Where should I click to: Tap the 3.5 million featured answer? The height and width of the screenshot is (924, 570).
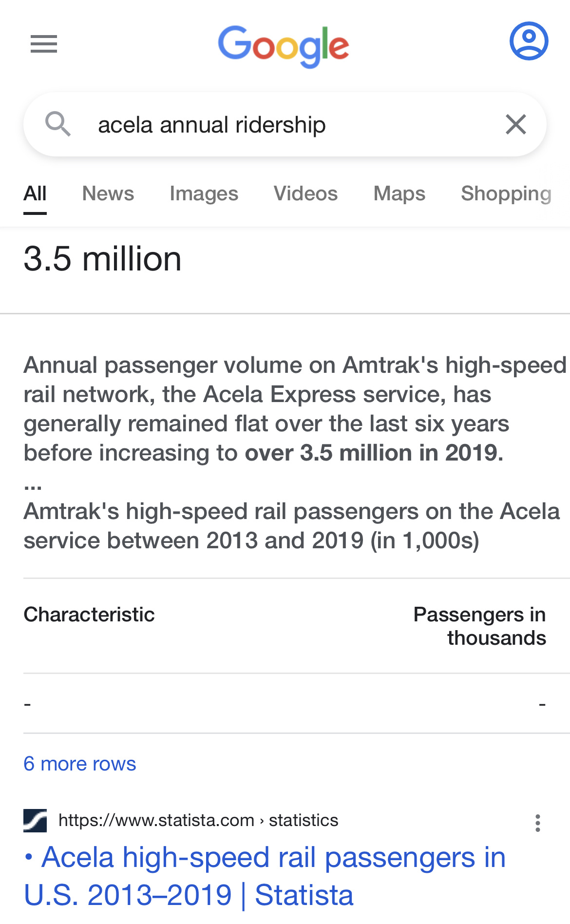tap(102, 258)
